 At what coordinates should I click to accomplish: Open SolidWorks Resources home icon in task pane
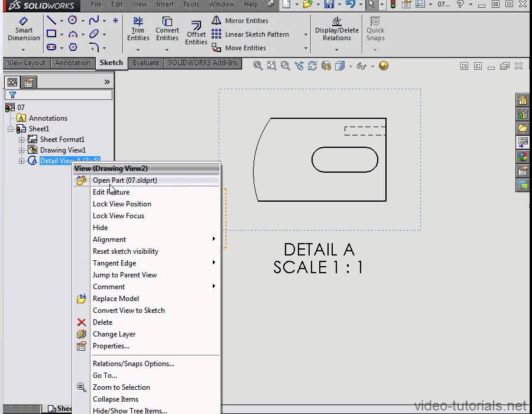point(523,100)
